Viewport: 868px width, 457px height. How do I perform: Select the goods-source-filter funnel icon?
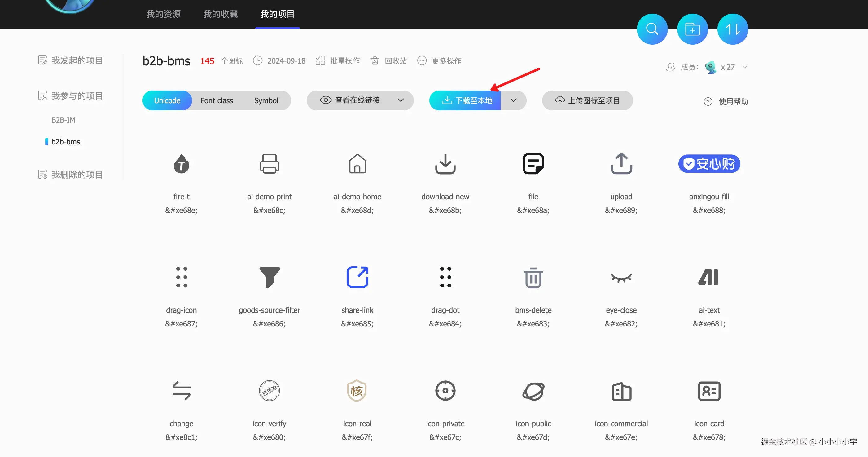[x=269, y=277]
